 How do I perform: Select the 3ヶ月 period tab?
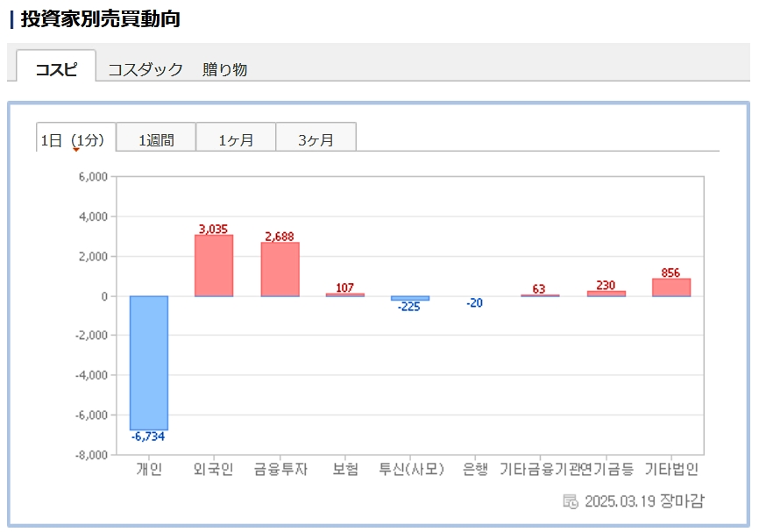pyautogui.click(x=316, y=139)
